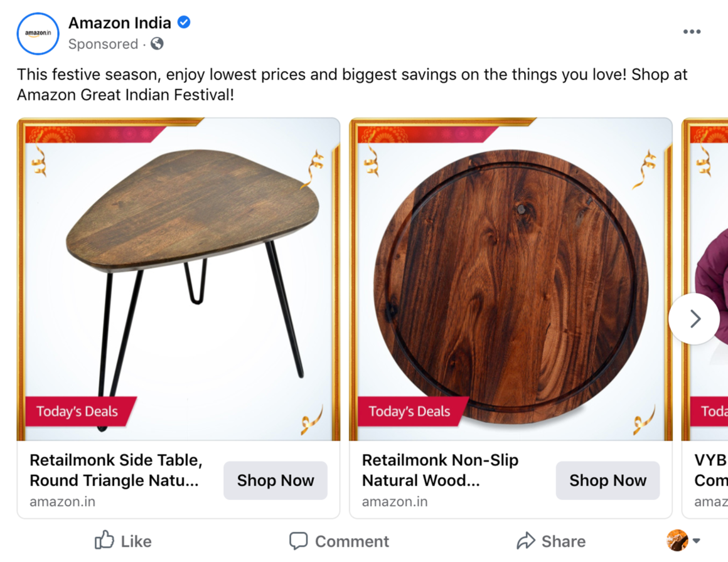
Task: Click the thumbs-up Like icon
Action: pos(104,540)
